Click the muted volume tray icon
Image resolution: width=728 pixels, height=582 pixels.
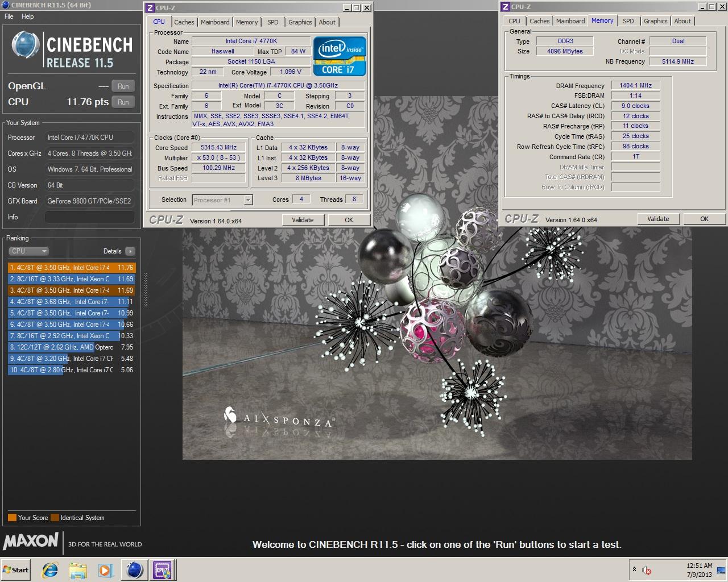646,570
